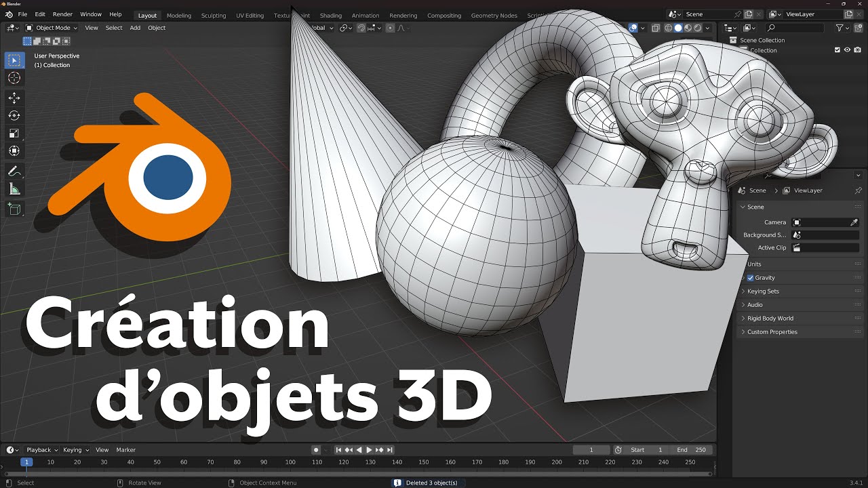
Task: Select the Move tool
Action: pyautogui.click(x=14, y=98)
